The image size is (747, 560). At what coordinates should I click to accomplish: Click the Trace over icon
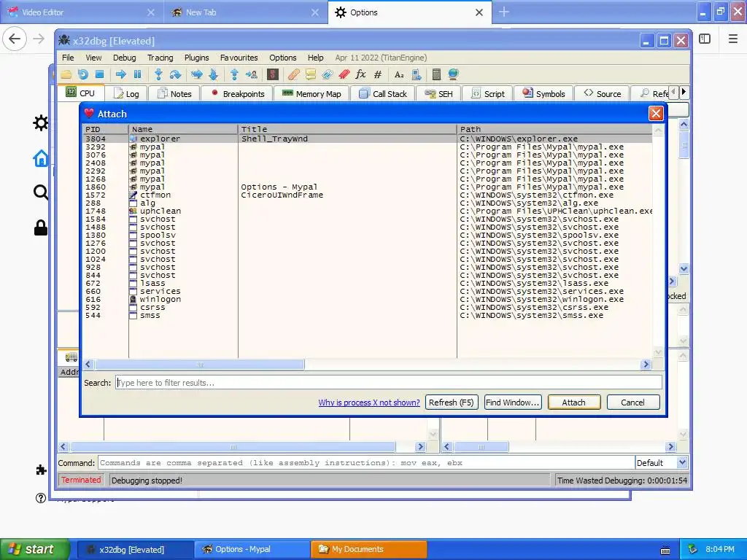pos(214,74)
